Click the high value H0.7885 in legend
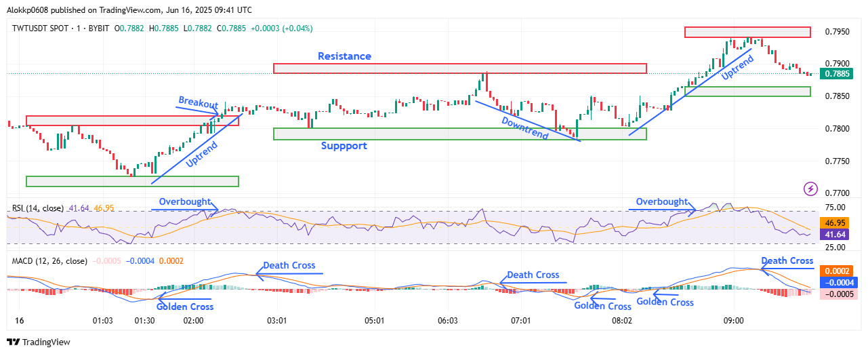 pos(163,28)
